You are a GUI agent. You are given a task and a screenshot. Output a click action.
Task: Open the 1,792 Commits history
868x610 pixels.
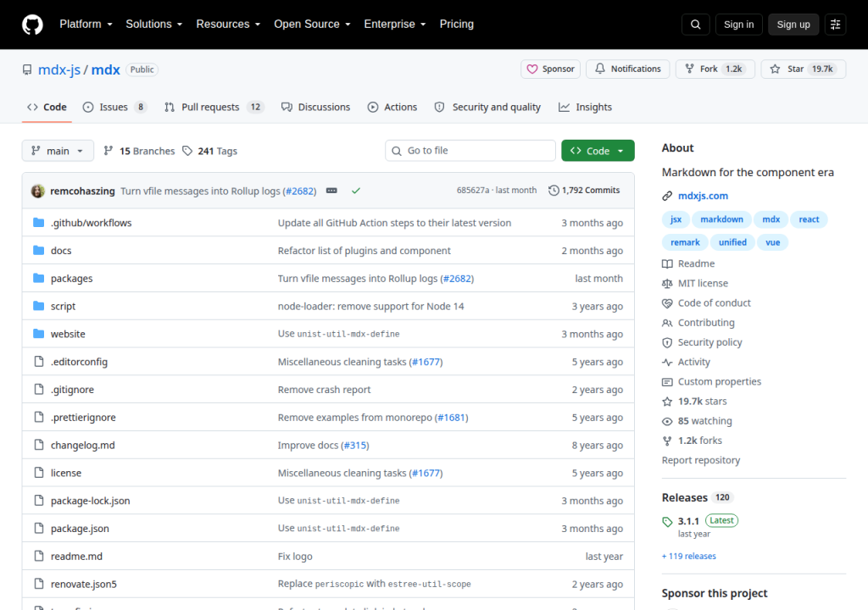584,191
